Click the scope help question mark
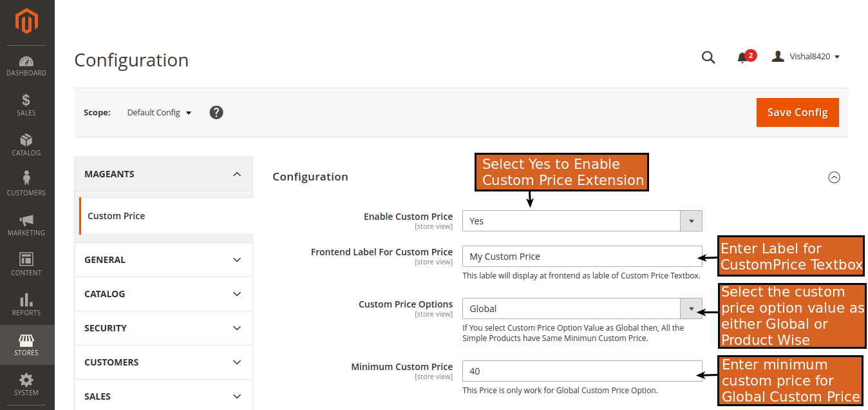The image size is (868, 410). pyautogui.click(x=216, y=112)
